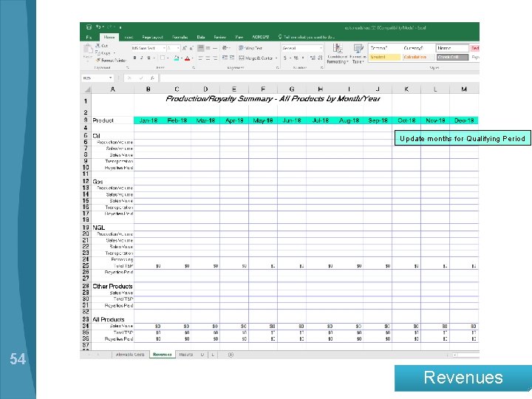Apply the Neutral cell style
532x399 pixels.
click(385, 57)
